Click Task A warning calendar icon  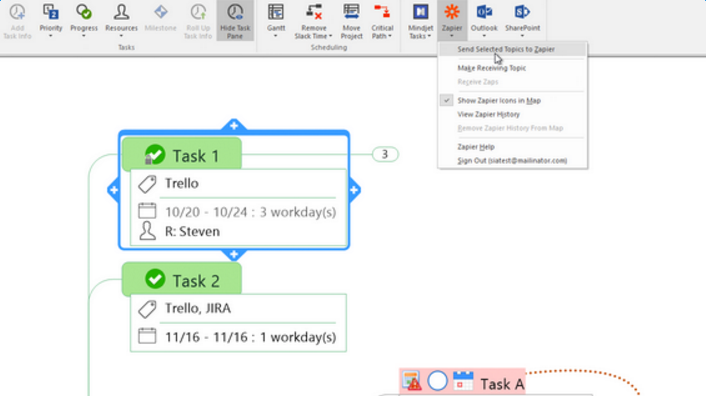tap(412, 380)
